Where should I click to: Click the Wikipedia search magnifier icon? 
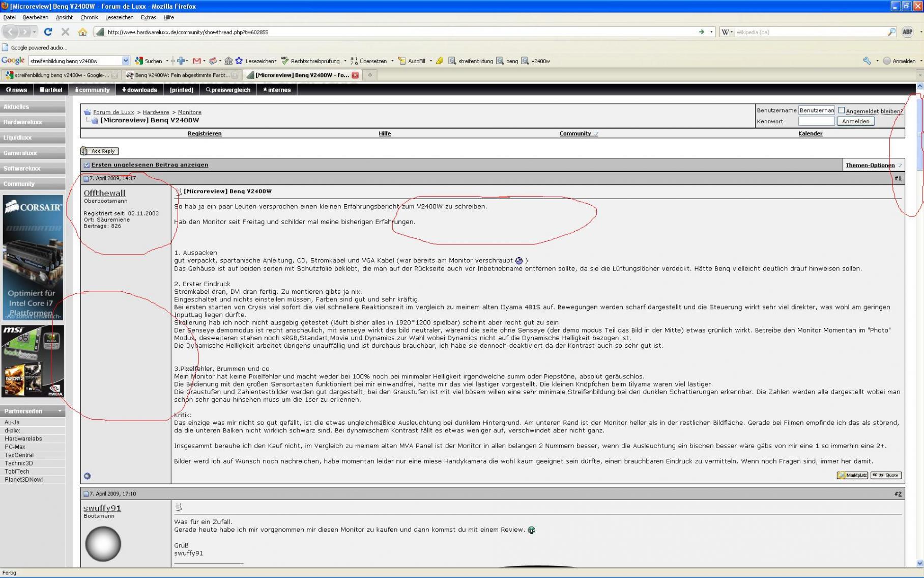click(x=891, y=32)
